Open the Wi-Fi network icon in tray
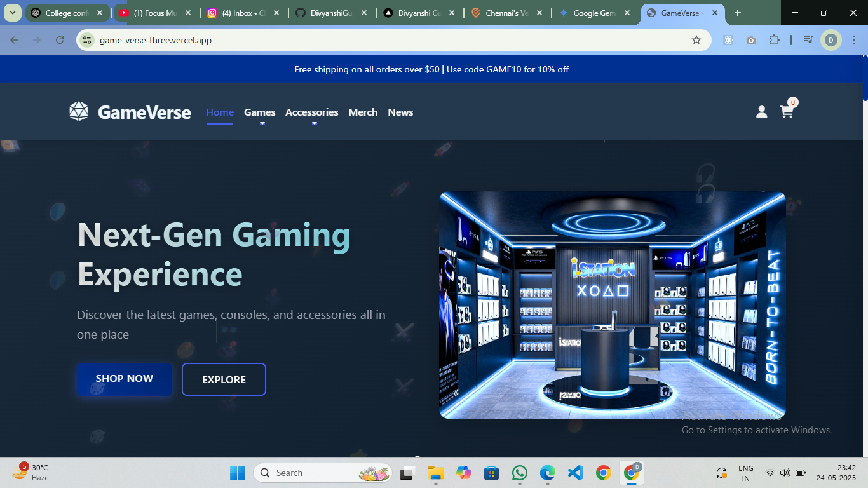Screen dimensions: 868x488 (770, 473)
